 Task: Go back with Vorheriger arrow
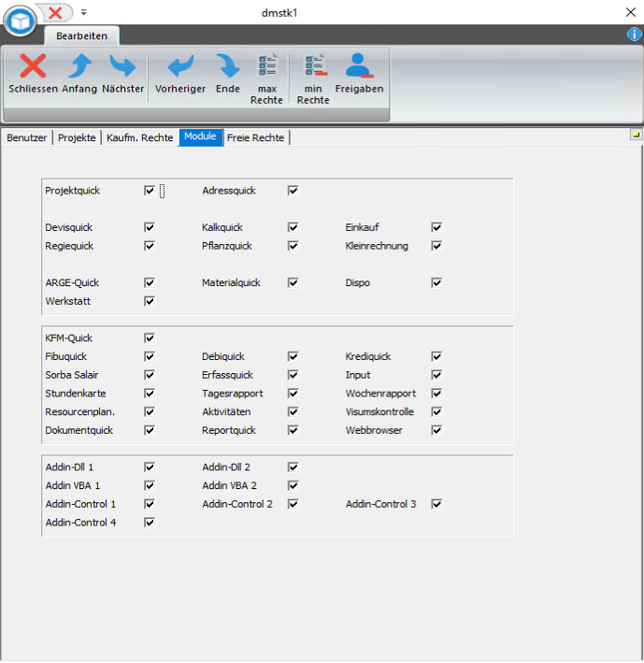180,66
